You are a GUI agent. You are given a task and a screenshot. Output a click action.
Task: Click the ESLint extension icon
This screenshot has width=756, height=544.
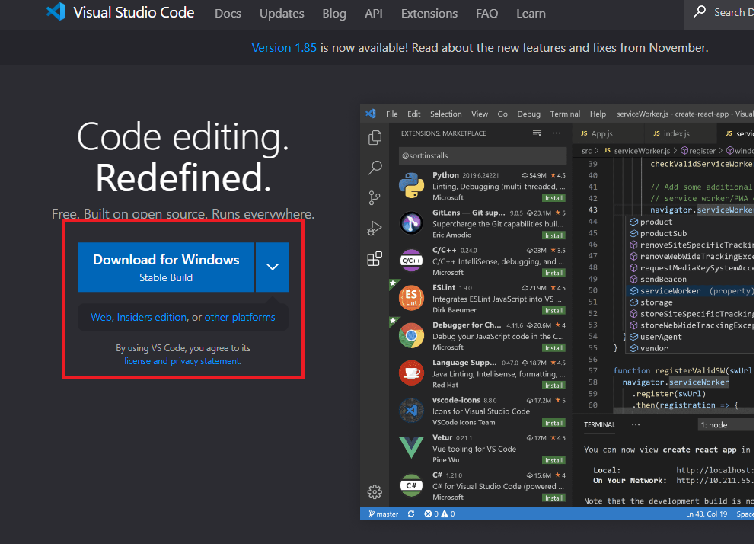411,298
